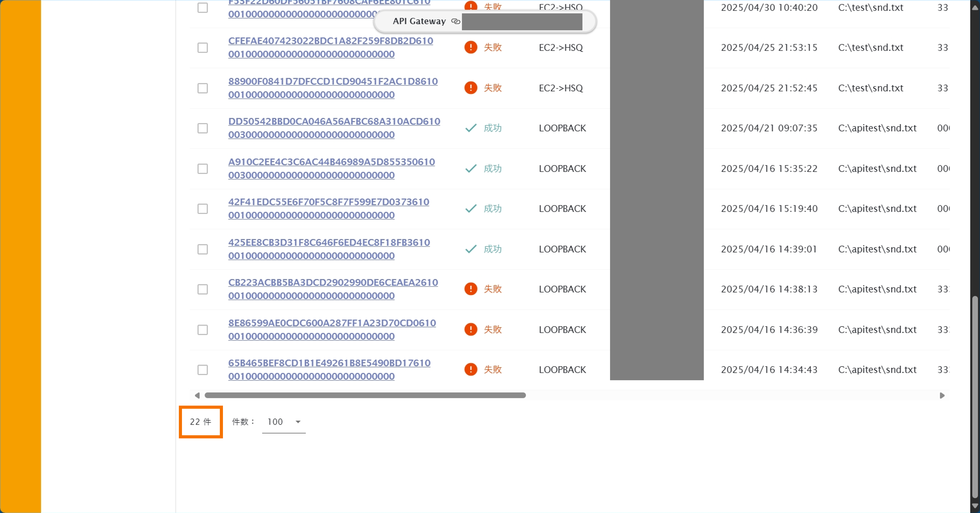This screenshot has height=513, width=980.
Task: Click the 失敗 icon on the 65B465 row
Action: (x=471, y=370)
